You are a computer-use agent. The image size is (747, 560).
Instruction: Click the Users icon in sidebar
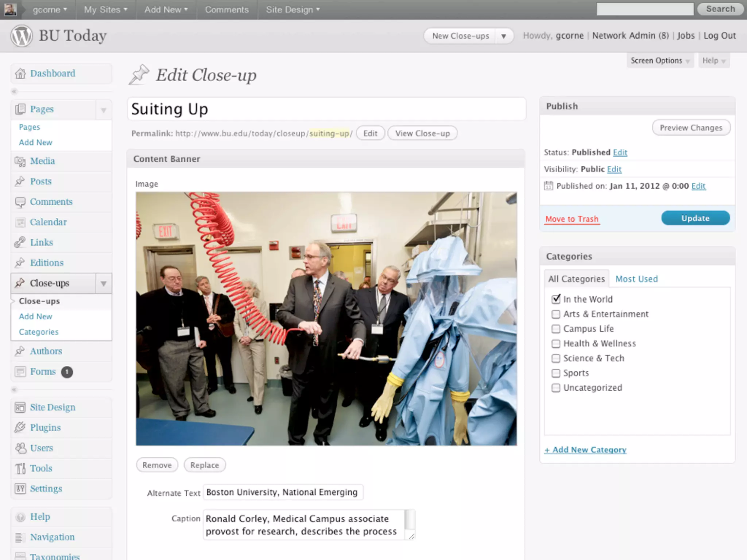click(20, 448)
